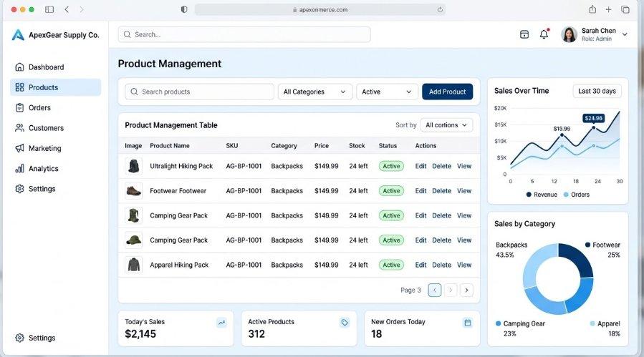Delete the Apparel Hiking Pack product
The image size is (644, 357).
tap(441, 265)
